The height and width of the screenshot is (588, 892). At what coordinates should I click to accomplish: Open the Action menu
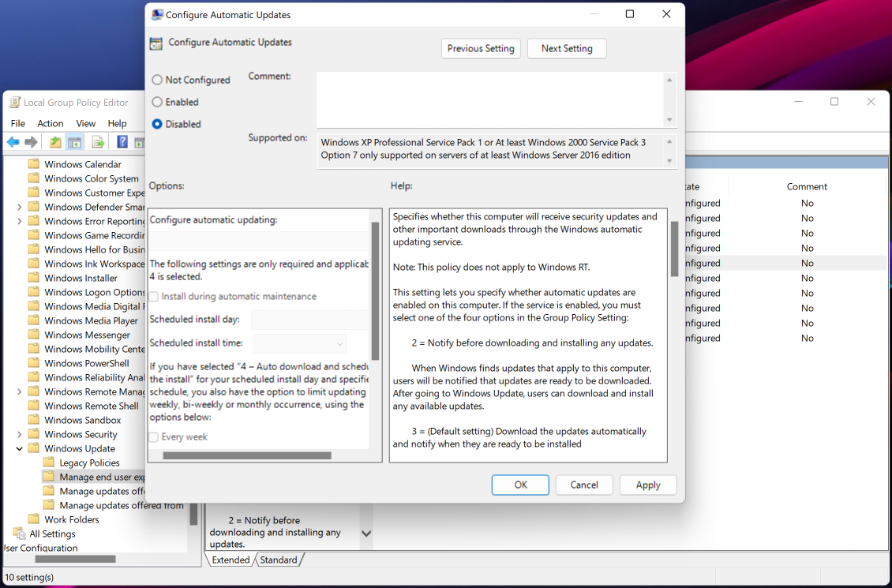(x=50, y=123)
